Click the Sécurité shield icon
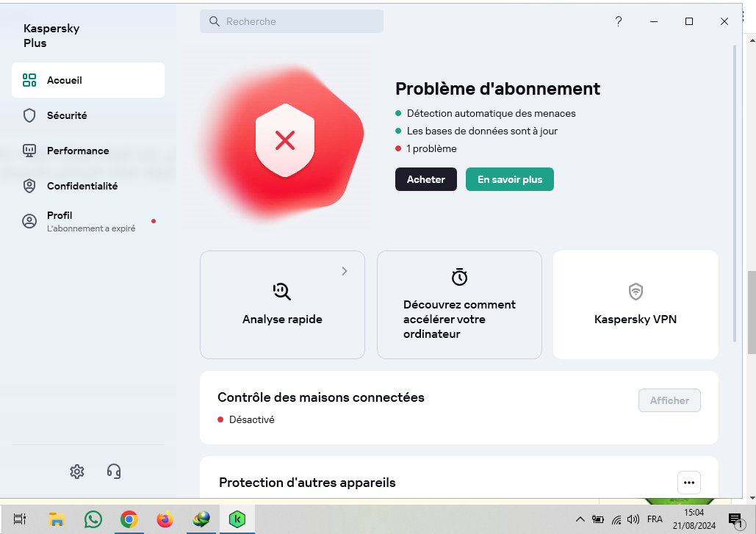The height and width of the screenshot is (534, 756). tap(29, 115)
